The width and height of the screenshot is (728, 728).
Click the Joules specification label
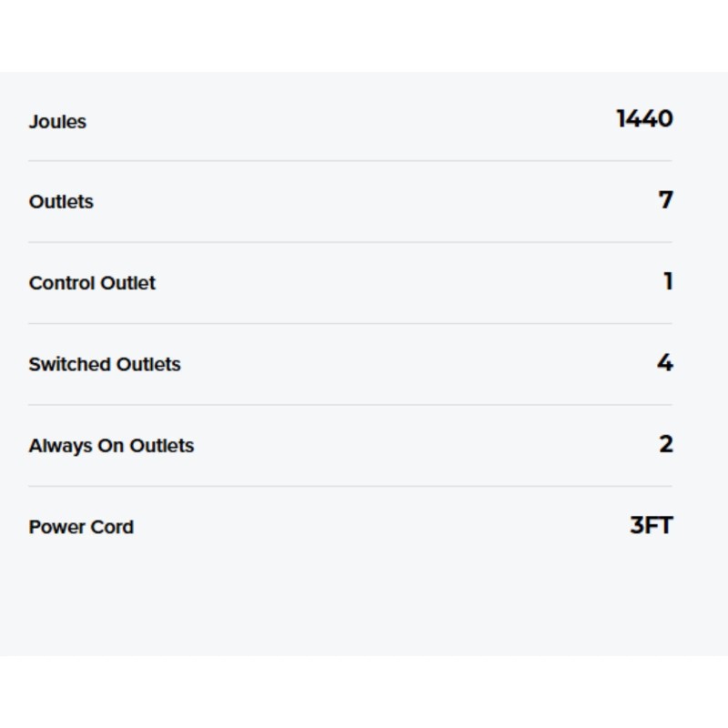pyautogui.click(x=57, y=122)
